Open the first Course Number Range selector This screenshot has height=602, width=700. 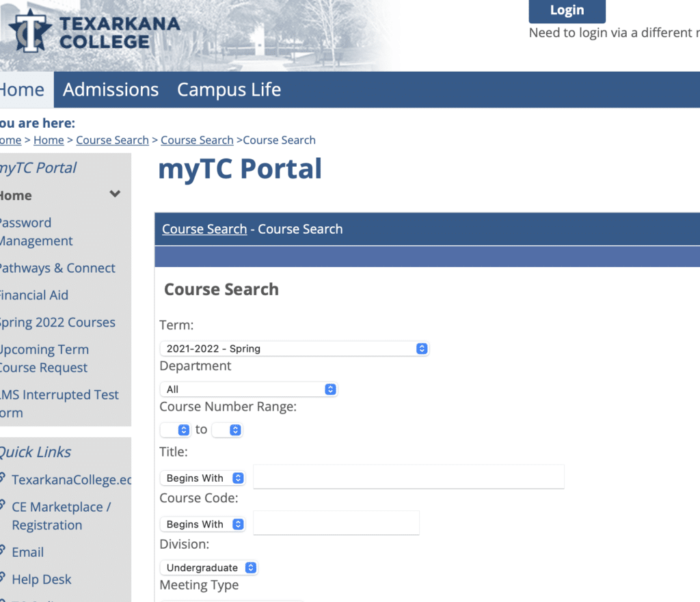pos(176,430)
